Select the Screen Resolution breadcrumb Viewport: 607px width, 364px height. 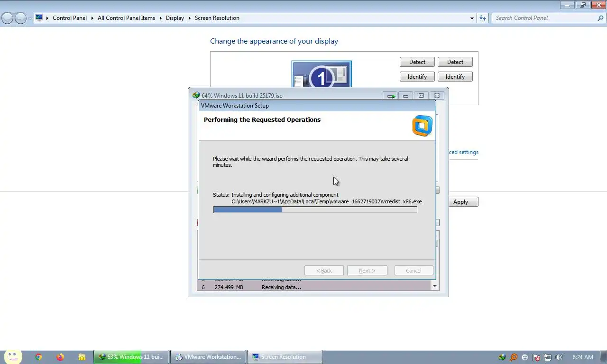(217, 18)
